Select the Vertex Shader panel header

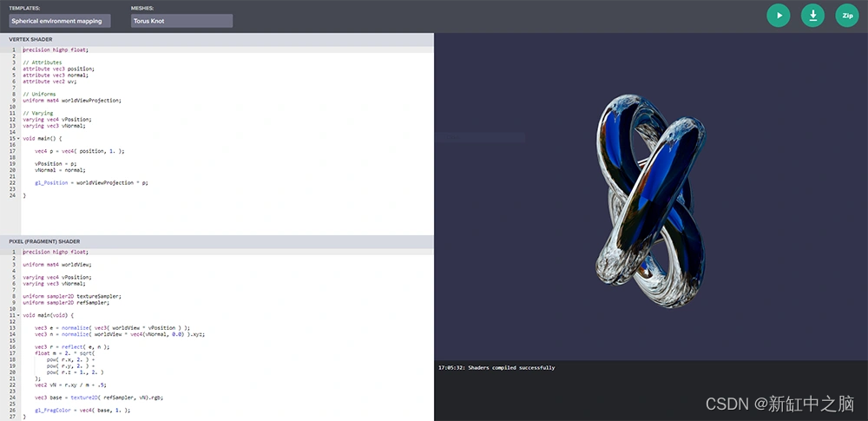[x=217, y=39]
